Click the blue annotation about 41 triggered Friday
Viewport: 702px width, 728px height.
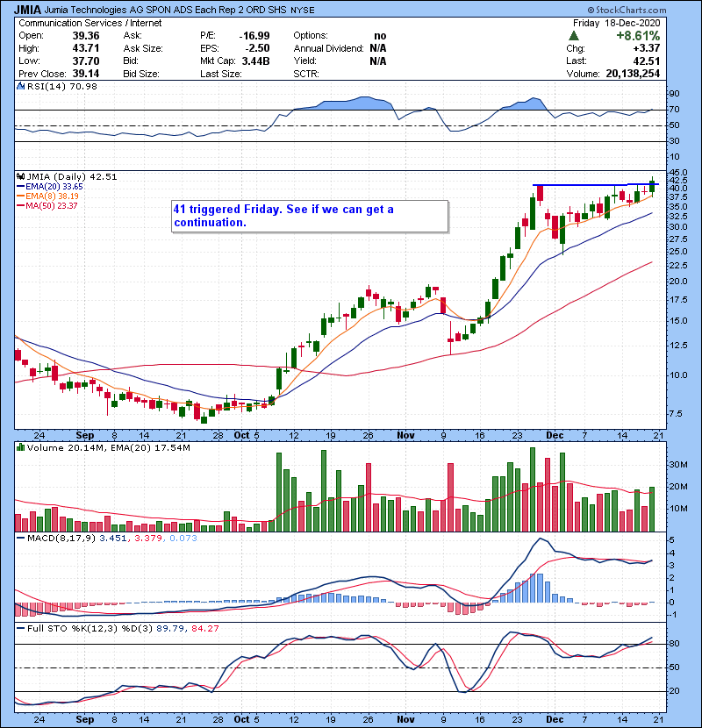[310, 216]
